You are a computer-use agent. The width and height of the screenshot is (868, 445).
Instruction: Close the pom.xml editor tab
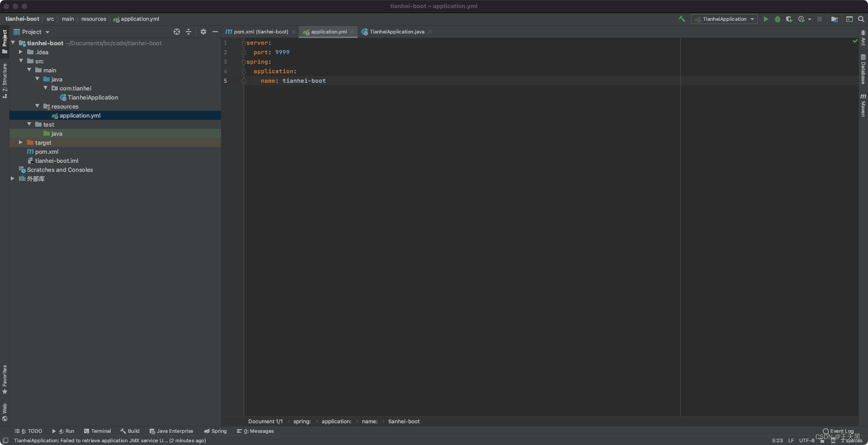point(294,32)
